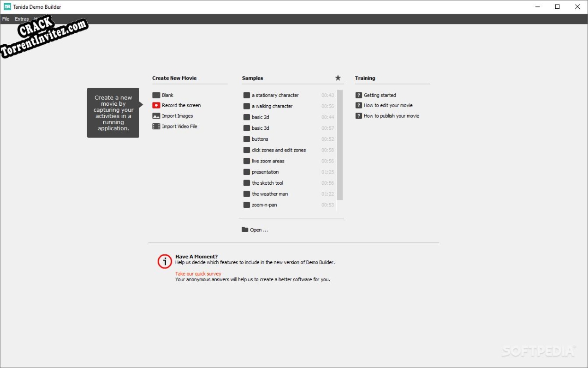Viewport: 588px width, 368px height.
Task: Open the File menu
Action: pos(6,19)
